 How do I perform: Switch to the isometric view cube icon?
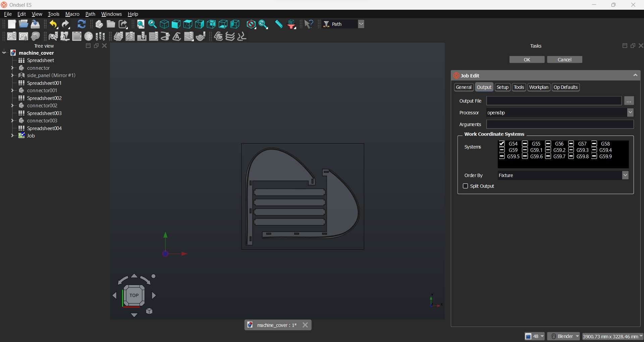click(164, 24)
